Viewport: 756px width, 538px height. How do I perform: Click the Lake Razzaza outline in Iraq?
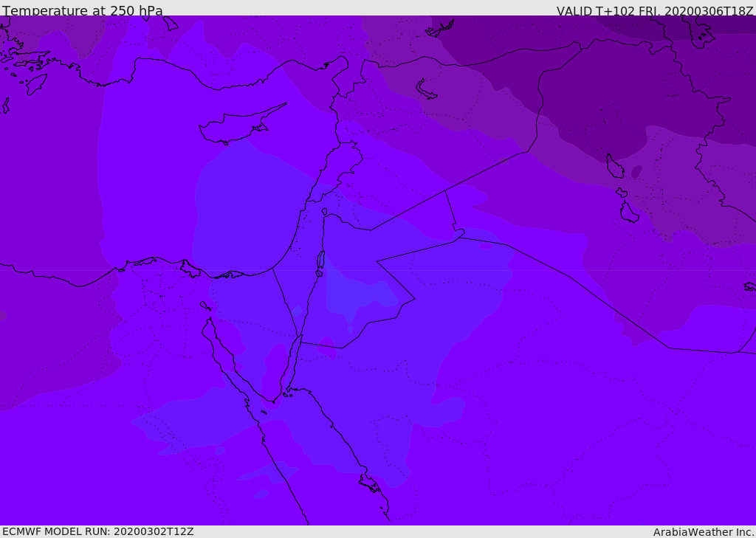click(x=628, y=213)
